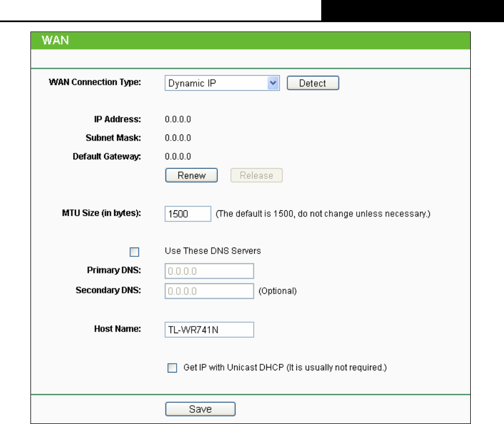Click the Renew button

[191, 175]
